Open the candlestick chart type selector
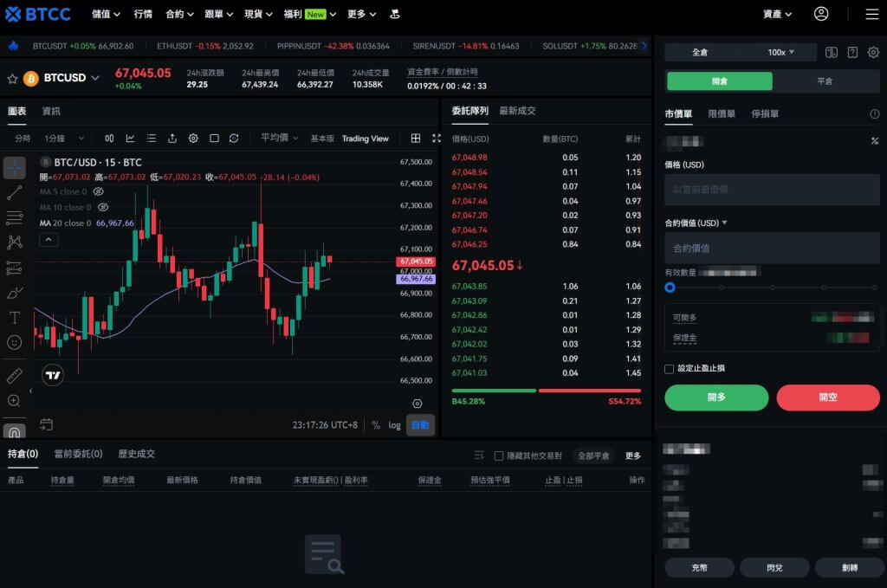The image size is (887, 588). (109, 139)
